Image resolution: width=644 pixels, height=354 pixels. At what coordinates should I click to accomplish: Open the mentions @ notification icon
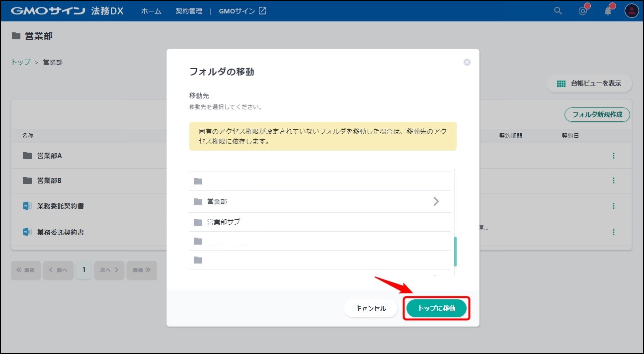[x=583, y=11]
